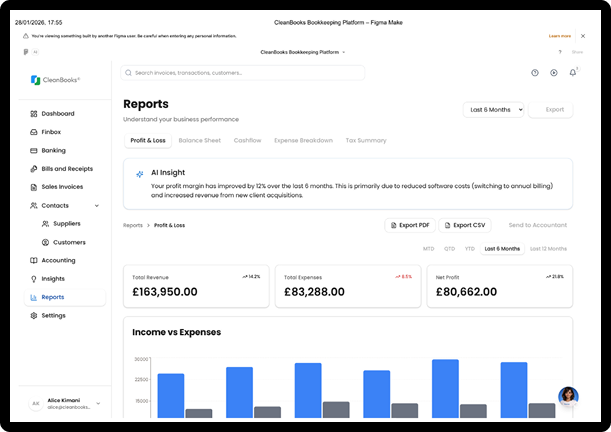The width and height of the screenshot is (611, 432).
Task: Open the Last 6 Months dropdown
Action: (493, 110)
